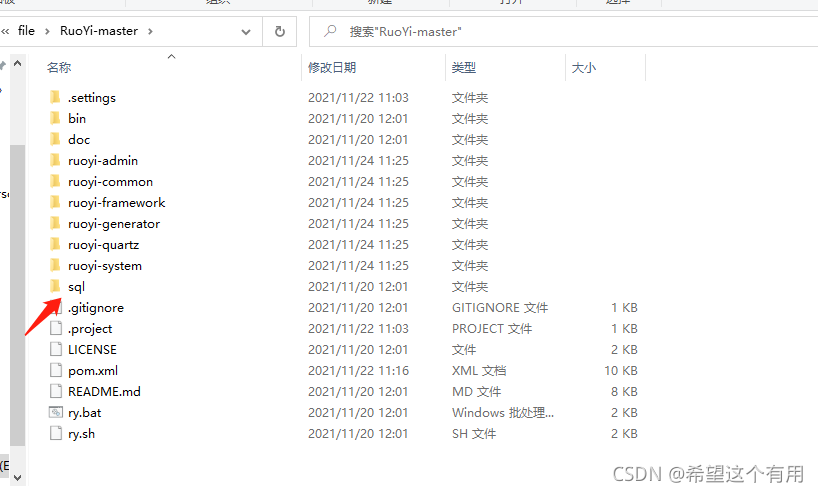Screen dimensions: 818x492
Task: Expand the chevron after file in path
Action: [47, 31]
